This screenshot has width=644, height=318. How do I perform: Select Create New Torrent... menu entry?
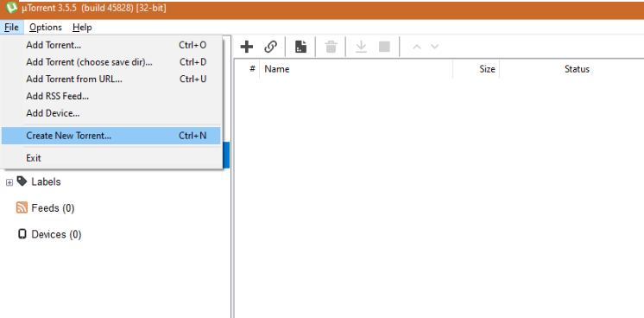[x=110, y=136]
